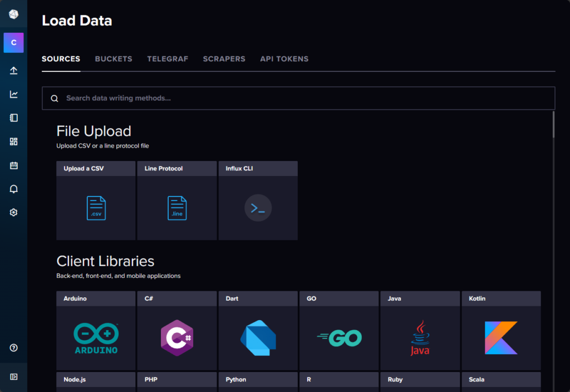Click the InfluxDB logo at the top
This screenshot has height=392, width=570.
[13, 13]
